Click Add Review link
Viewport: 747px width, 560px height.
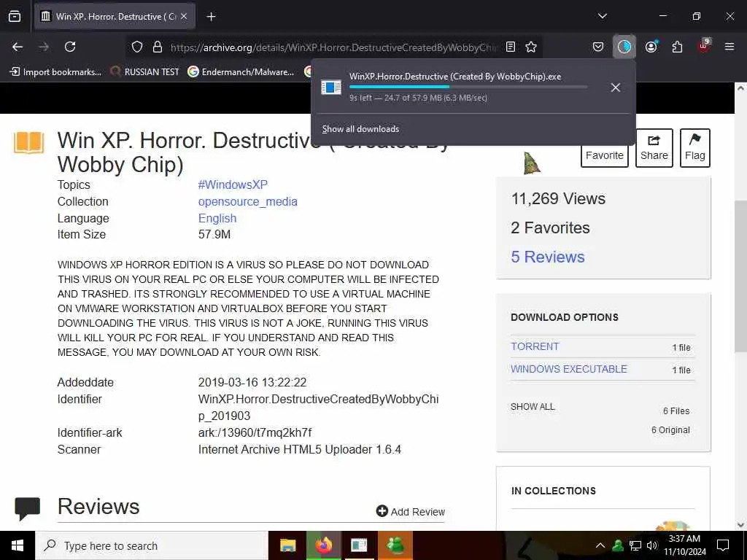[x=411, y=511]
